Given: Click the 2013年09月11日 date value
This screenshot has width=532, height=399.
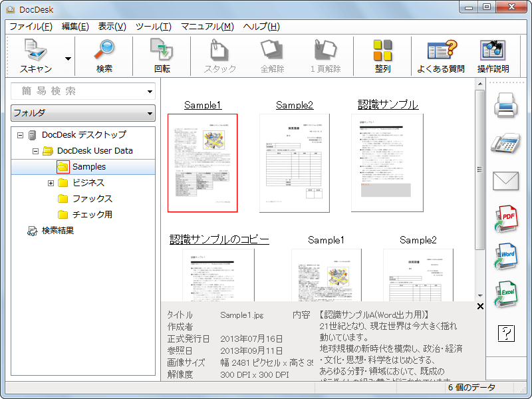Looking at the screenshot, I should pos(251,351).
